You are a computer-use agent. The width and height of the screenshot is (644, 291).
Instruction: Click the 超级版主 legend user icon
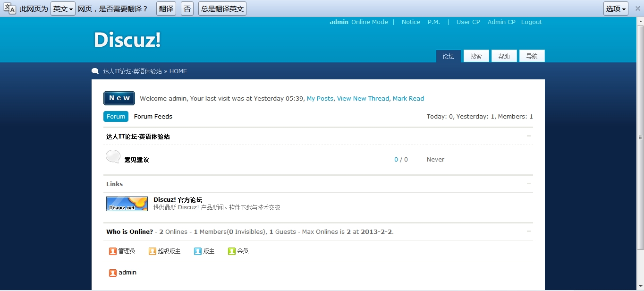153,251
